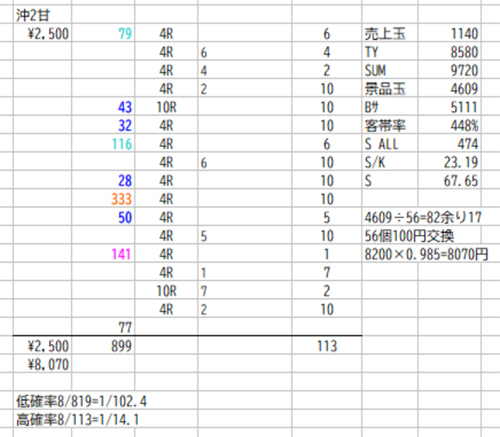The image size is (500, 437).
Task: Select the 8200×0.985=8070円 formula text
Action: coord(426,254)
